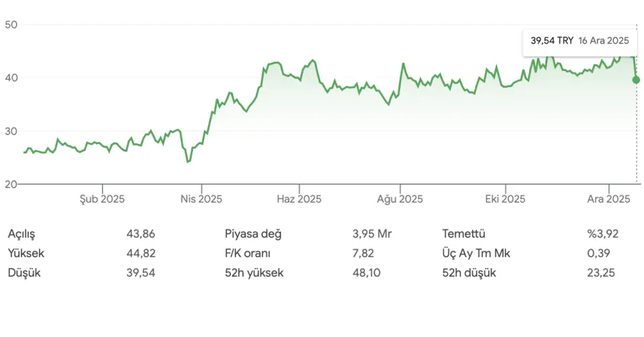Click the Temettü label
Image resolution: width=644 pixels, height=337 pixels.
[x=464, y=234]
